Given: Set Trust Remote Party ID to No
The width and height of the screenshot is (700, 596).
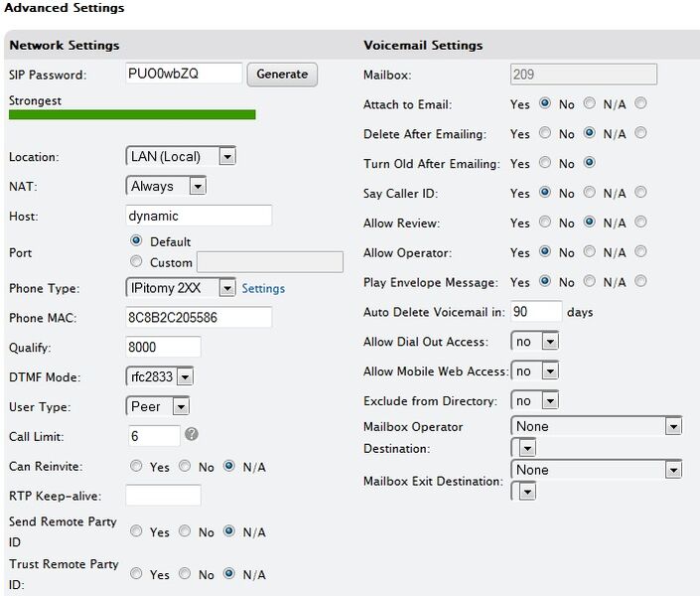Looking at the screenshot, I should coord(183,574).
